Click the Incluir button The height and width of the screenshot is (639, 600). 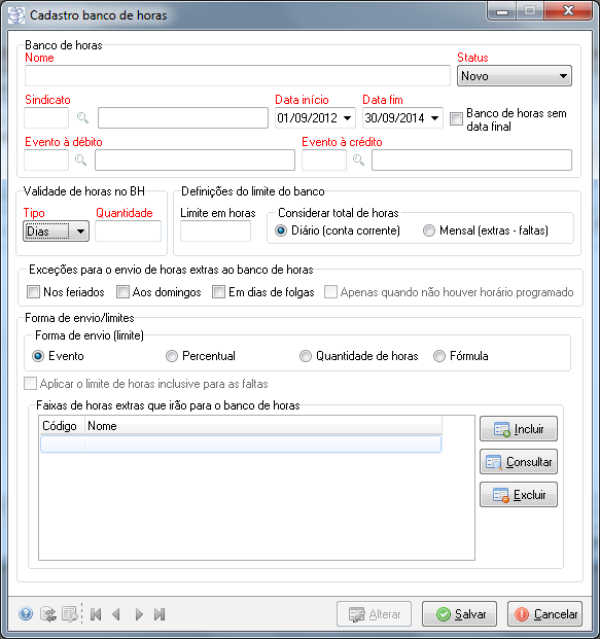[518, 429]
